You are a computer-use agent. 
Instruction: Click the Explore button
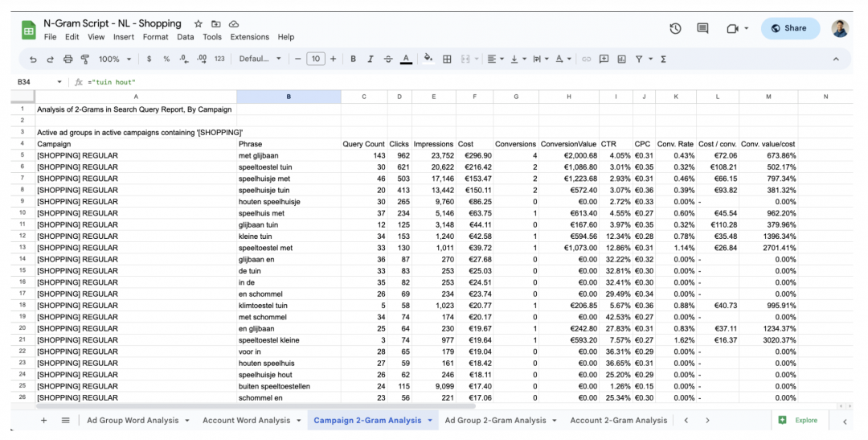click(x=798, y=421)
